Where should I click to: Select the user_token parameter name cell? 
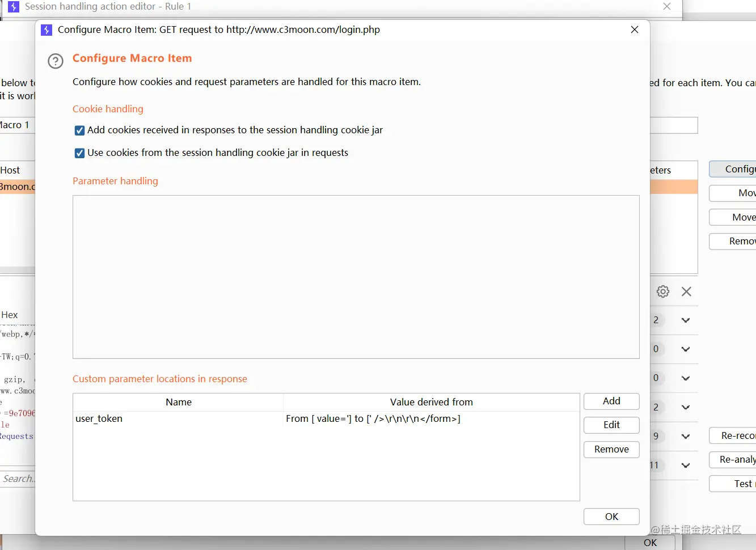click(178, 418)
